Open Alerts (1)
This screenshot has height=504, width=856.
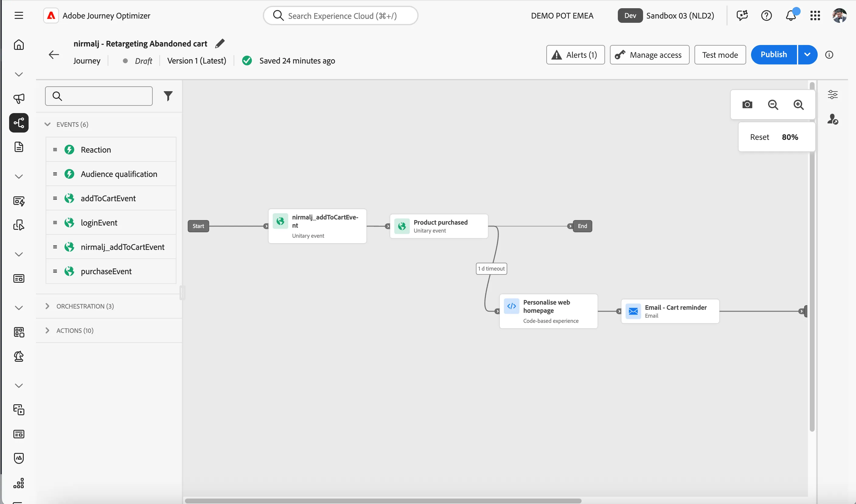(x=575, y=55)
